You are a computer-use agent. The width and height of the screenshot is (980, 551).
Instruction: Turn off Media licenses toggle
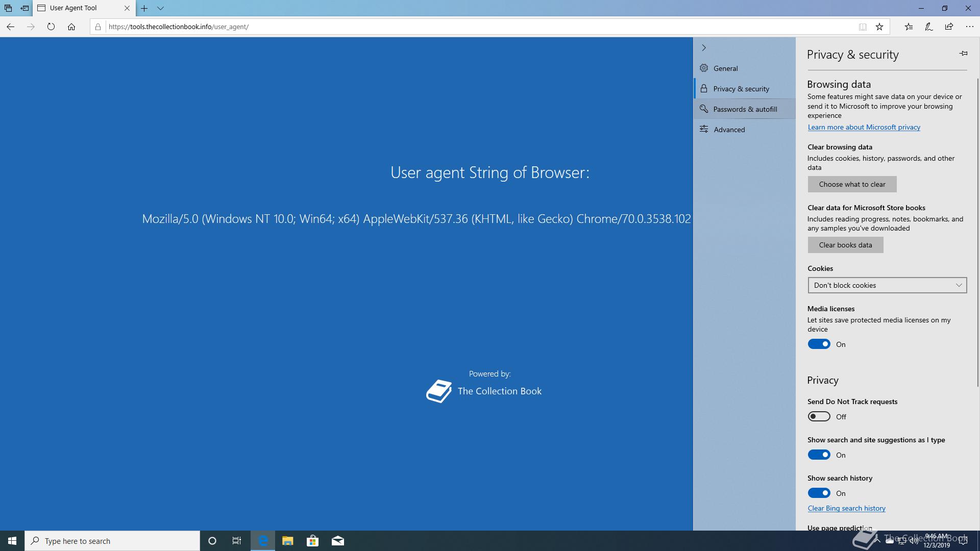(819, 344)
